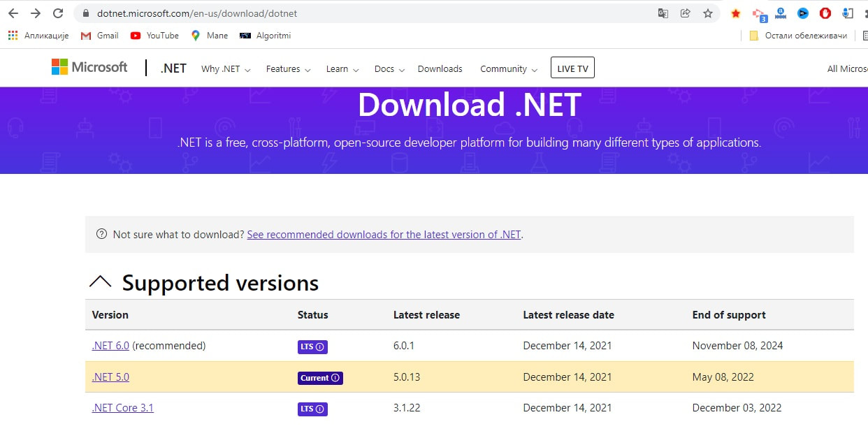Open the translate page icon in address bar
Image resolution: width=868 pixels, height=431 pixels.
(x=663, y=13)
